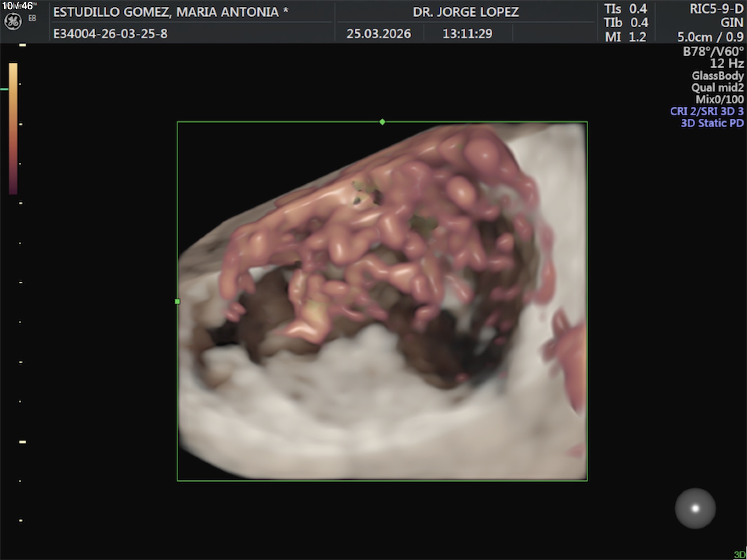The image size is (747, 560).
Task: Click the exam date 25.03.2026
Action: (x=379, y=34)
